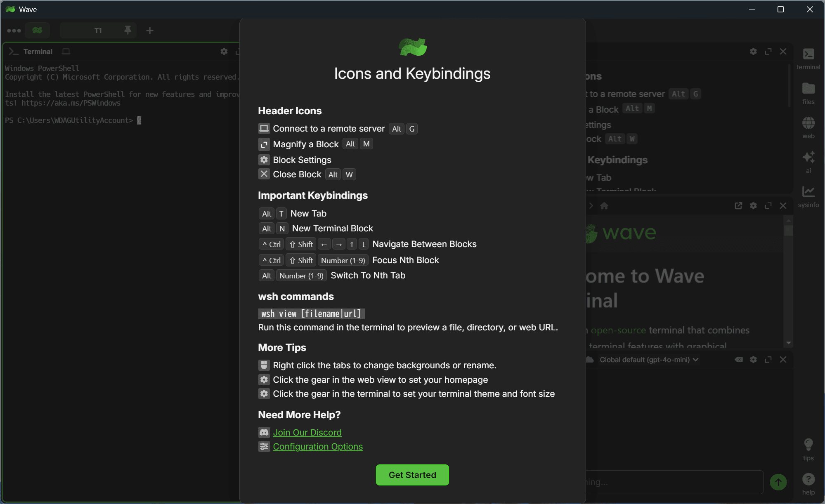Maximize the Wave window
The width and height of the screenshot is (825, 504).
pyautogui.click(x=780, y=9)
